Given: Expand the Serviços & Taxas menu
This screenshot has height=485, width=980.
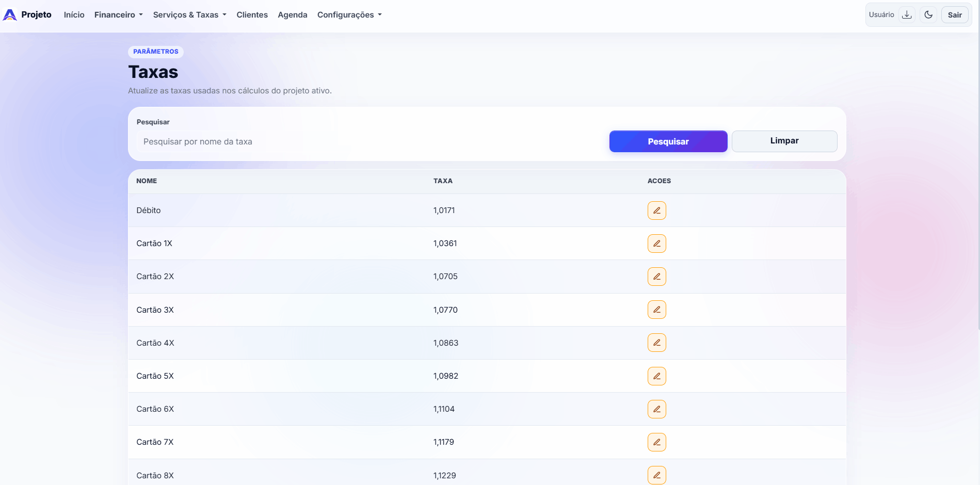Looking at the screenshot, I should click(190, 15).
